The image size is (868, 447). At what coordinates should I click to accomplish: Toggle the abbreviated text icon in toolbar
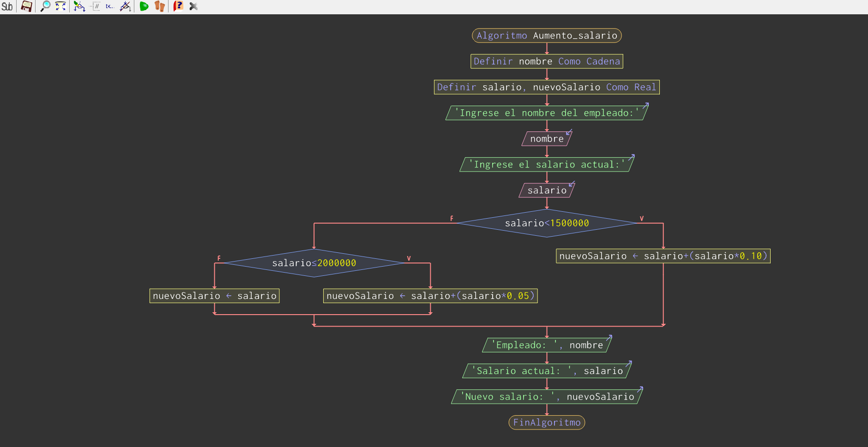110,6
